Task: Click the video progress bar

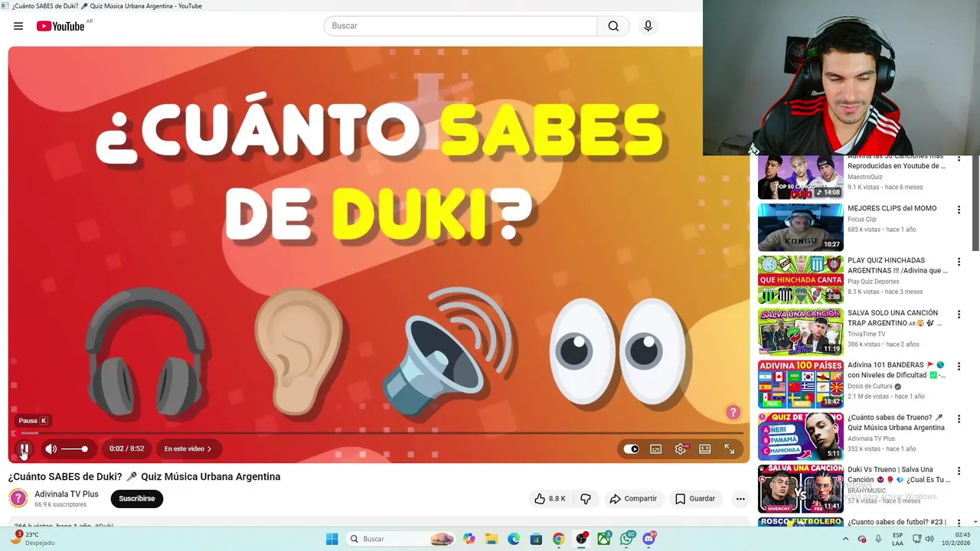Action: [x=378, y=432]
